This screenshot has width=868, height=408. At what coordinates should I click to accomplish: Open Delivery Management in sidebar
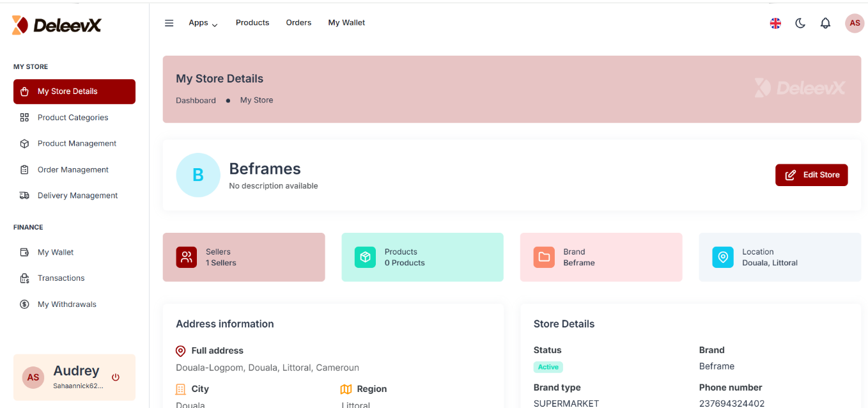(74, 196)
